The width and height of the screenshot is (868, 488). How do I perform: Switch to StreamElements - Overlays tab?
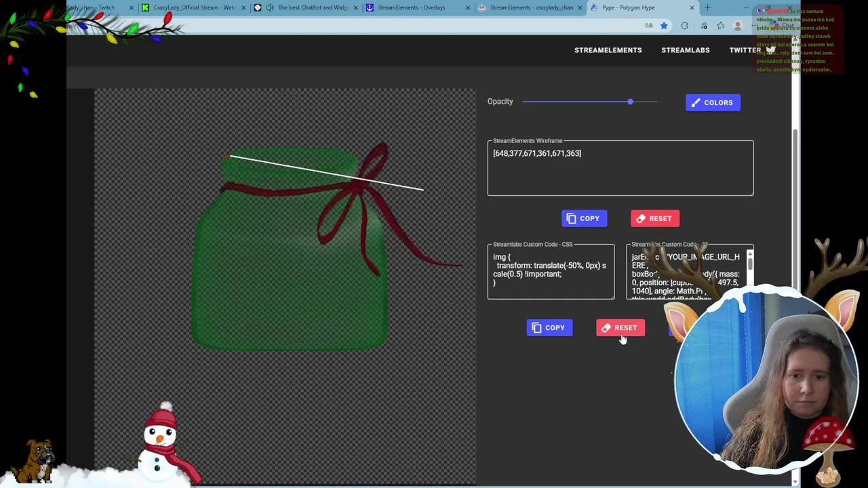[x=417, y=7]
